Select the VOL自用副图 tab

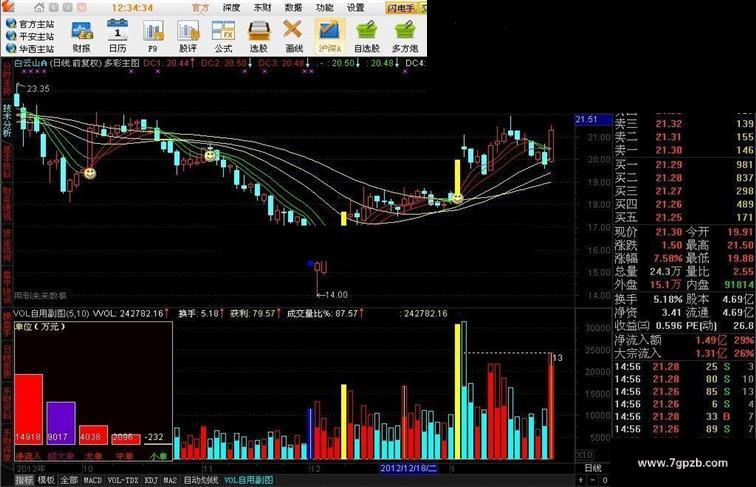248,480
